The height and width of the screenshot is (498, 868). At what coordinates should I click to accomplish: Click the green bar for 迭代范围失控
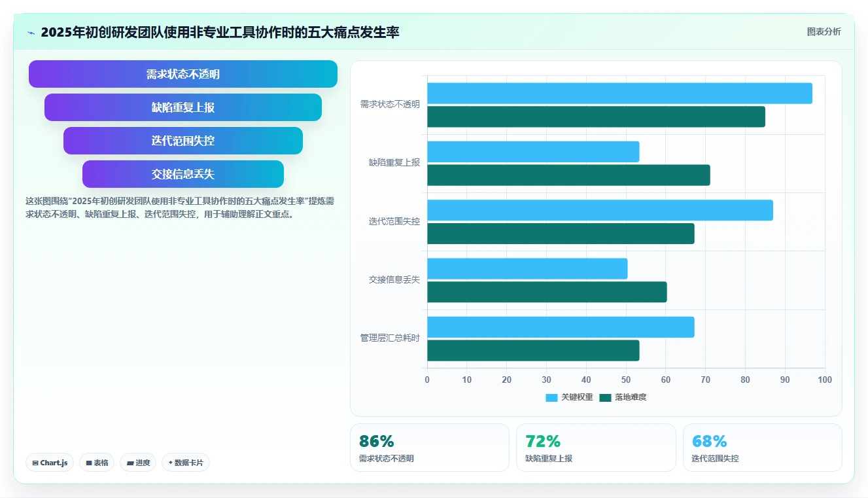click(561, 234)
